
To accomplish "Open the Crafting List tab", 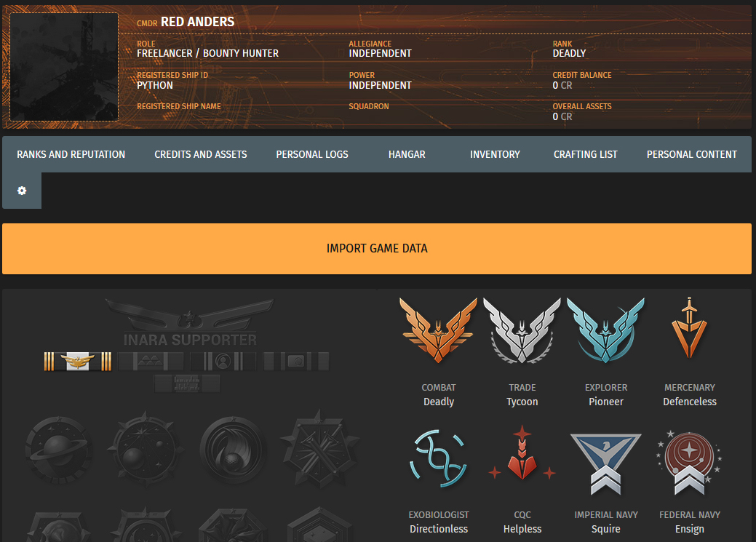I will pyautogui.click(x=585, y=154).
